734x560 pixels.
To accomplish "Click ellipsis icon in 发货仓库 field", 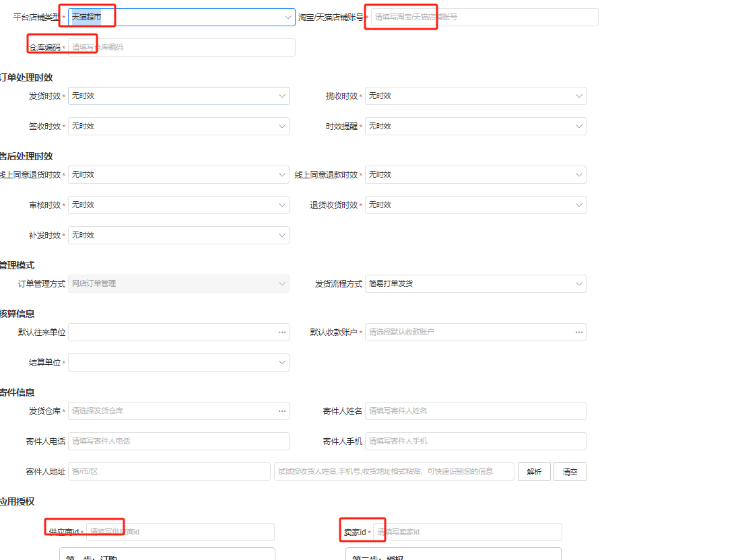I will (282, 411).
